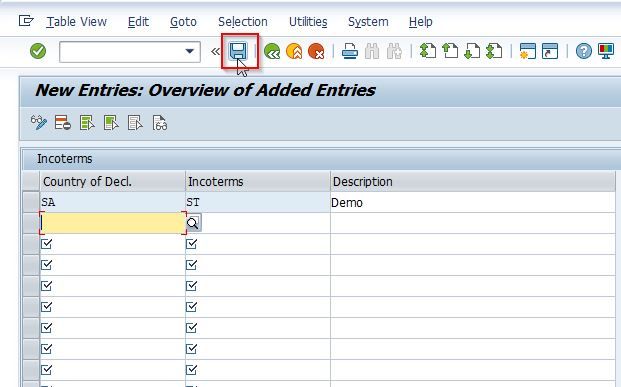Open the command field dropdown arrow
The height and width of the screenshot is (387, 621).
click(190, 51)
